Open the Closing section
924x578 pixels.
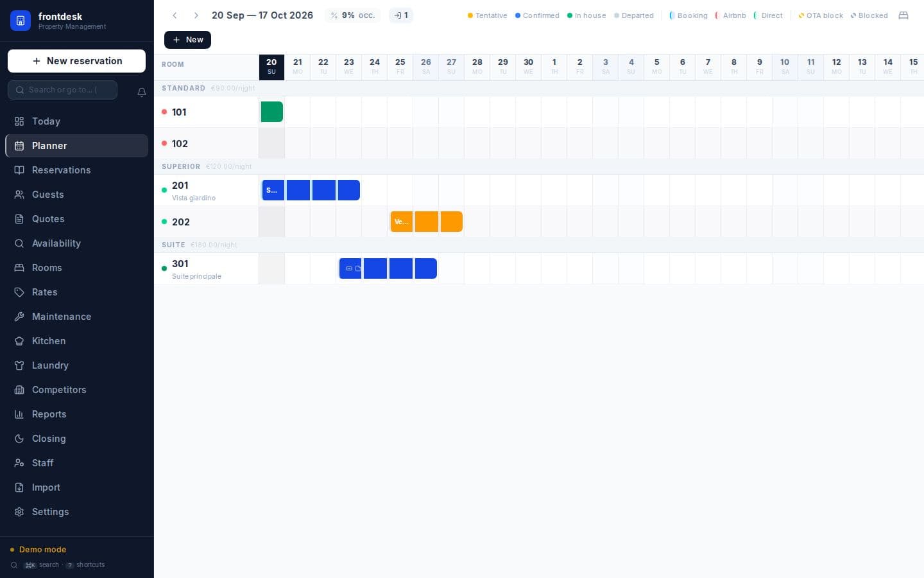[x=76, y=439]
